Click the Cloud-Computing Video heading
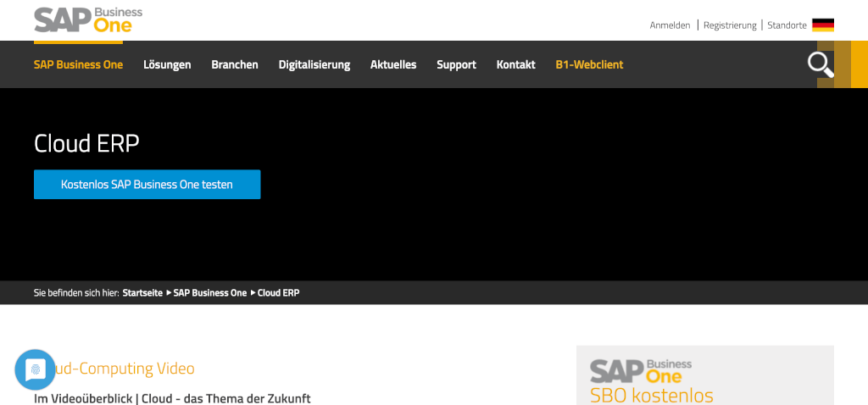The width and height of the screenshot is (868, 405). (114, 369)
